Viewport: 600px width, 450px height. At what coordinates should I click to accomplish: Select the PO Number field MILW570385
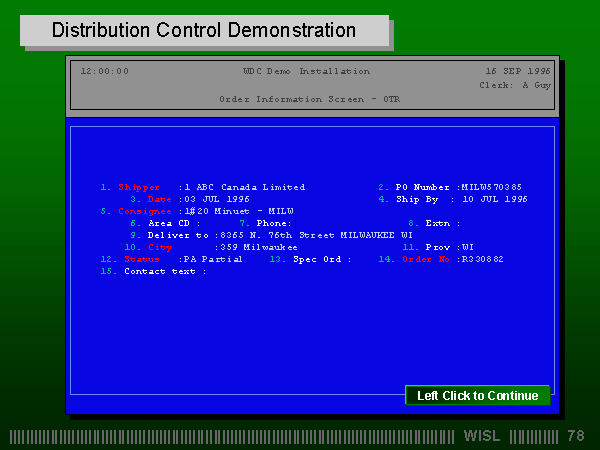[x=491, y=187]
